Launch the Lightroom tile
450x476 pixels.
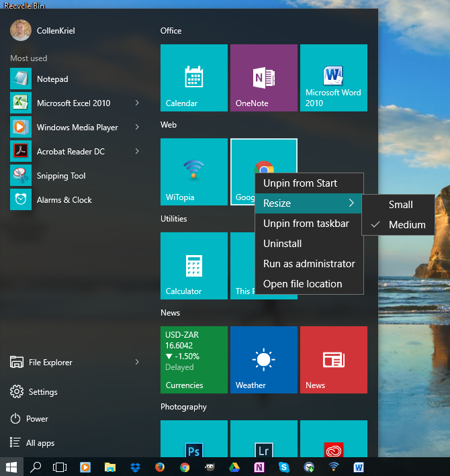click(263, 438)
